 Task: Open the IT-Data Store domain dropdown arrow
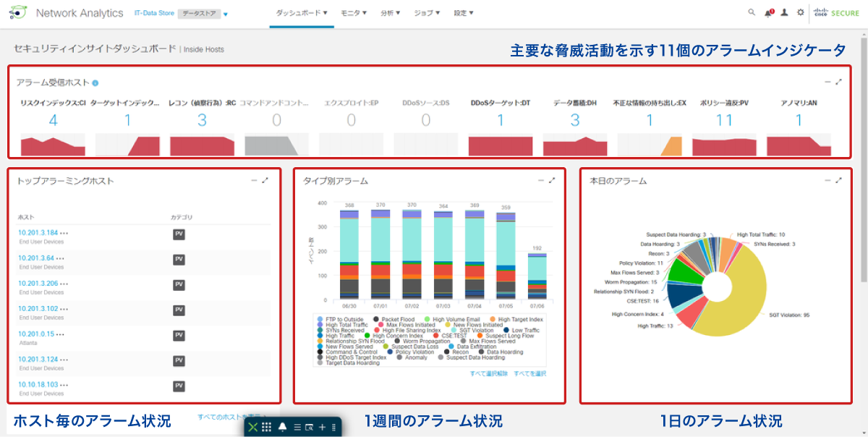[226, 14]
